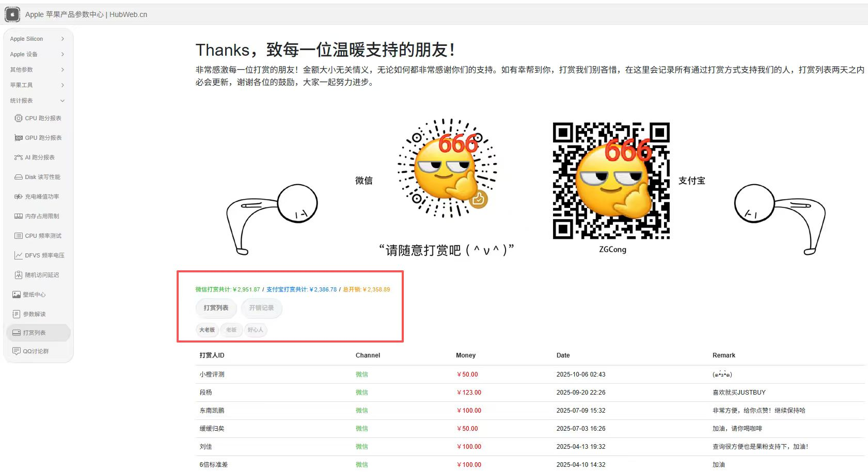The height and width of the screenshot is (472, 868).
Task: Toggle the 大老板 filter pill
Action: [207, 330]
